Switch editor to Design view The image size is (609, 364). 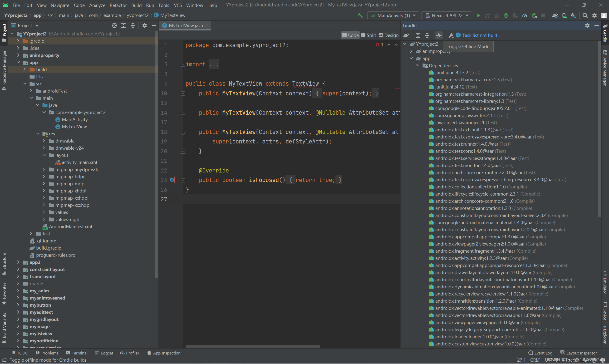(389, 35)
